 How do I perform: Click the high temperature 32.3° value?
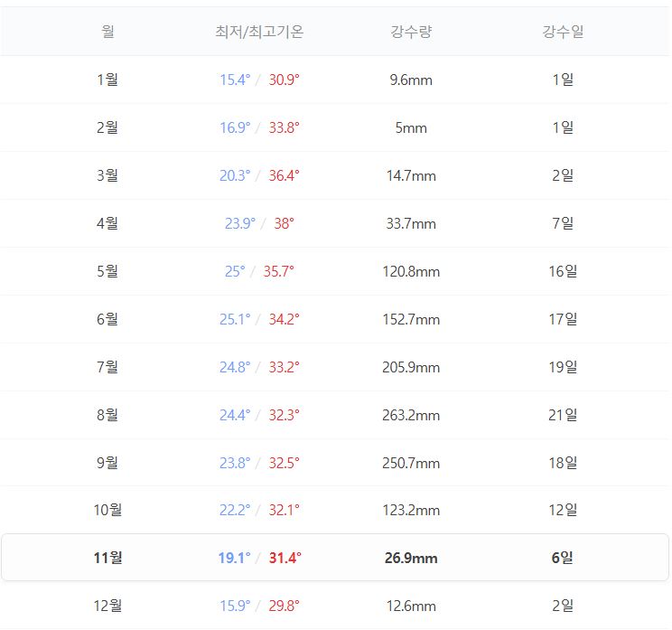[285, 416]
